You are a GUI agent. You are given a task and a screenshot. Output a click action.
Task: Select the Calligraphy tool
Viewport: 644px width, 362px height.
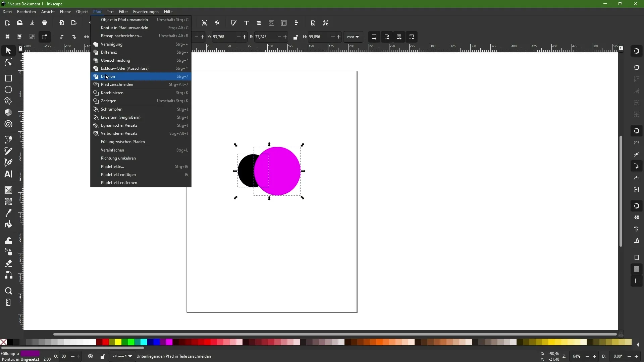[8, 163]
